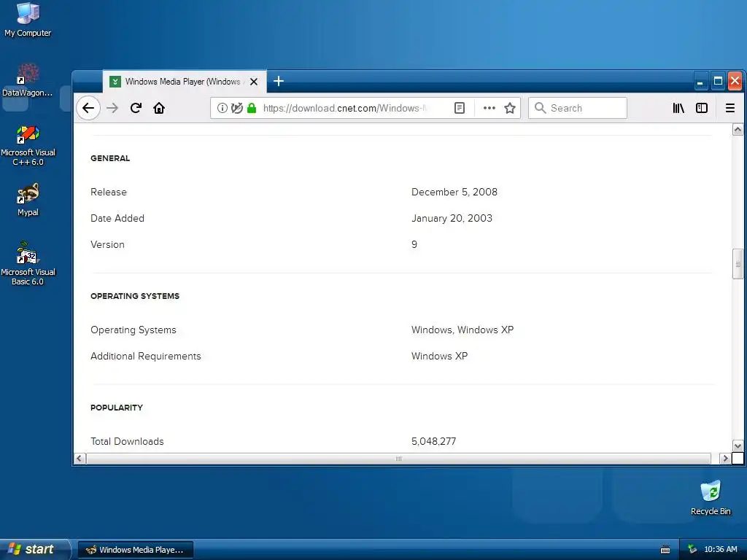
Task: Show sidebars button in toolbar
Action: coord(702,108)
